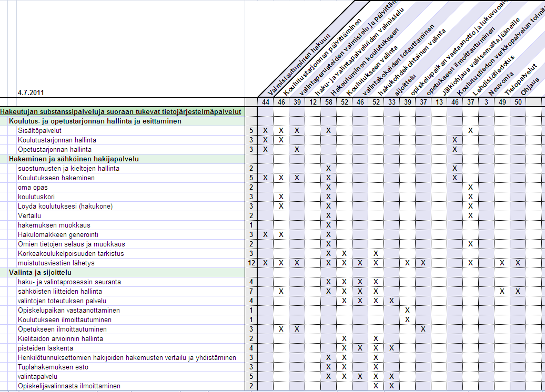Click the 'Hakulomakkeen generointi' row label
Viewport: 545px width, 392px height.
(58, 234)
